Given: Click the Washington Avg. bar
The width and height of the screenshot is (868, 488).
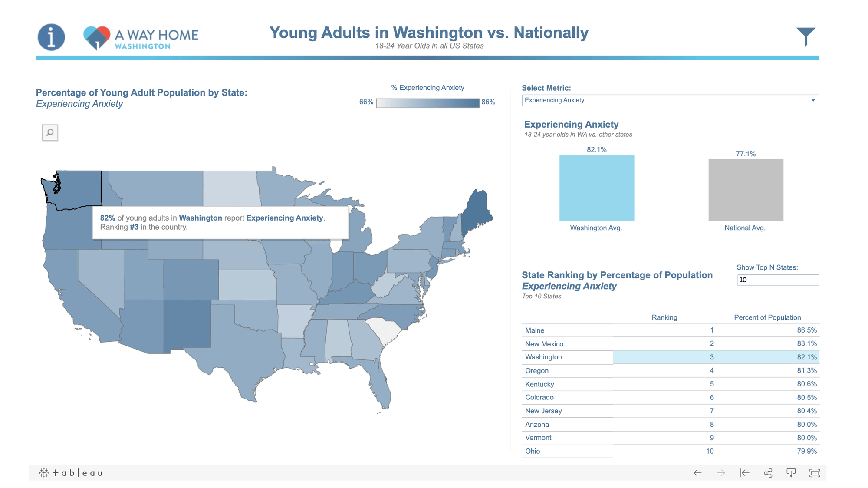Looking at the screenshot, I should (597, 189).
